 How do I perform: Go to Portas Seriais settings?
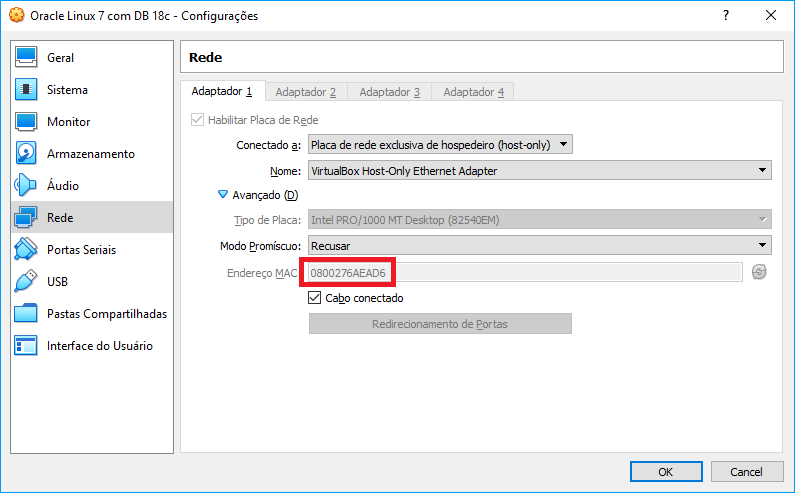92,249
